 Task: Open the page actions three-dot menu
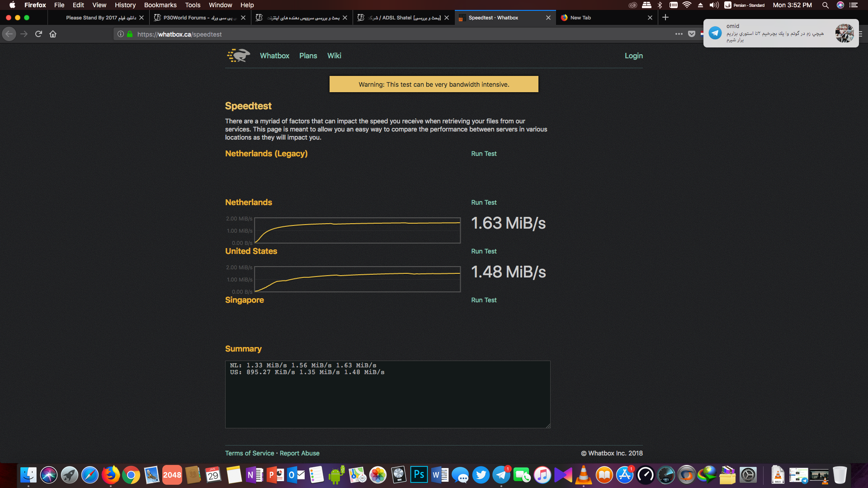click(x=679, y=34)
